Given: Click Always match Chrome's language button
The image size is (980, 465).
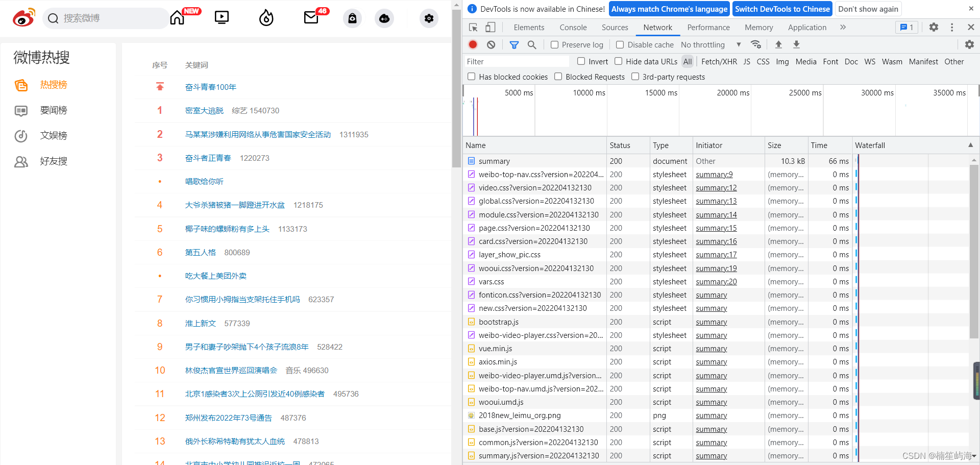Looking at the screenshot, I should pos(669,9).
